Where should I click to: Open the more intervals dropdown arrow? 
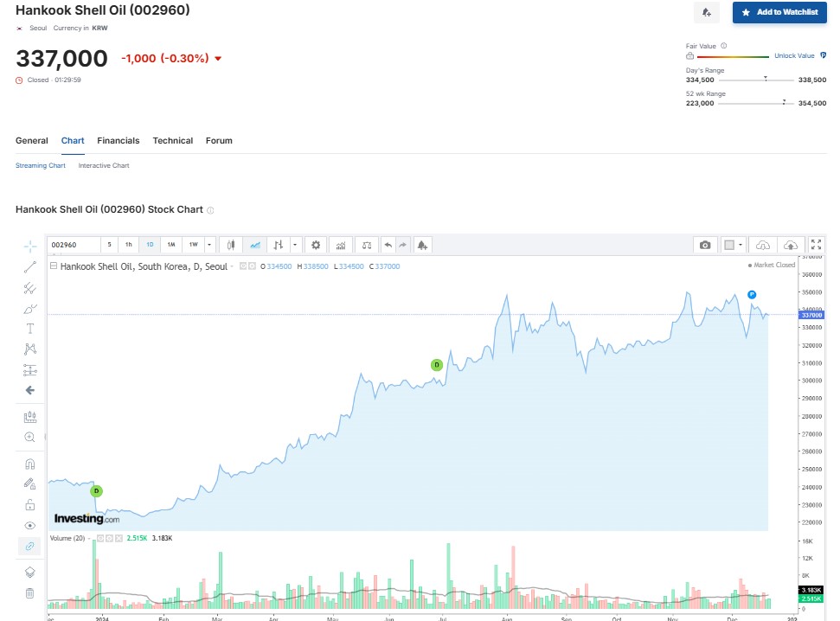point(209,245)
